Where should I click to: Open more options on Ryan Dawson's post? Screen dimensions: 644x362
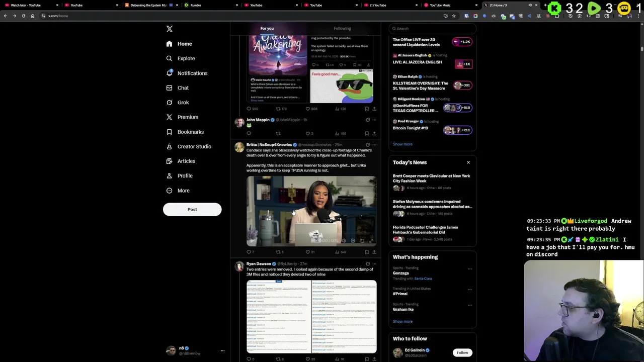[x=374, y=264]
